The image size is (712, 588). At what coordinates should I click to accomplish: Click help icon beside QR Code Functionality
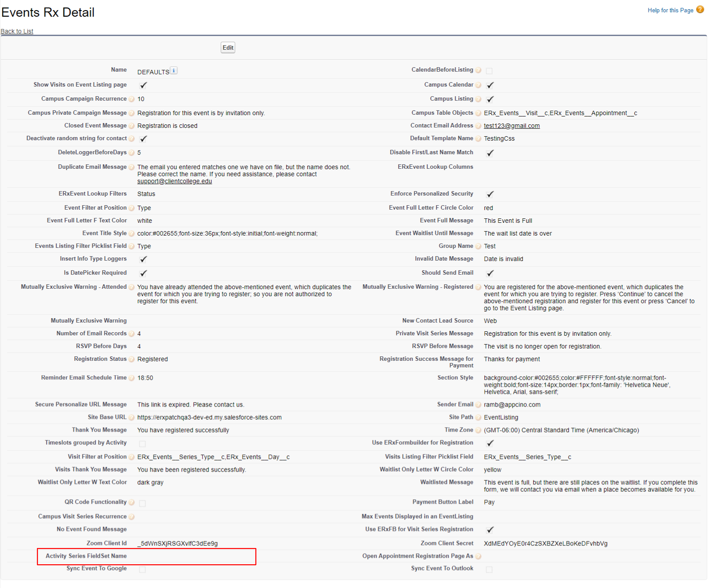pos(131,502)
